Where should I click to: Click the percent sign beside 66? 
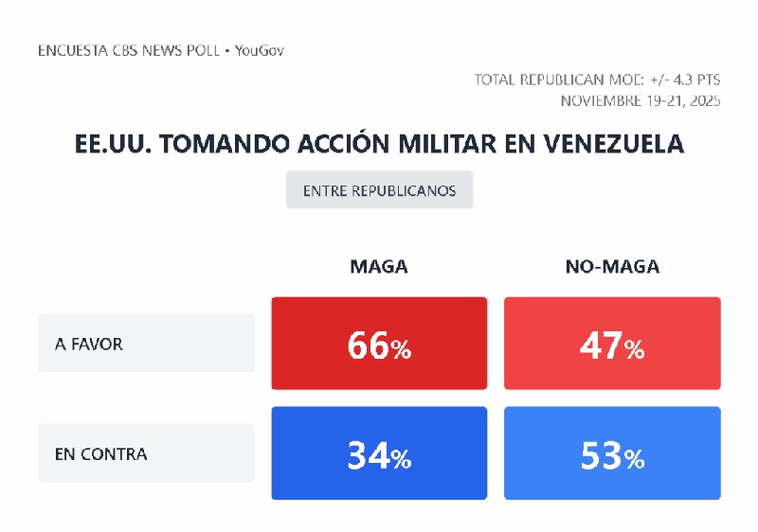402,350
